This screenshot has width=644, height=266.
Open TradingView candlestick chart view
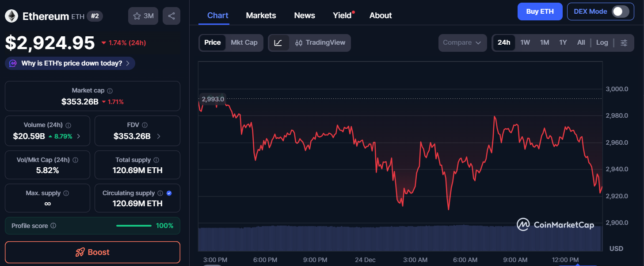[320, 42]
